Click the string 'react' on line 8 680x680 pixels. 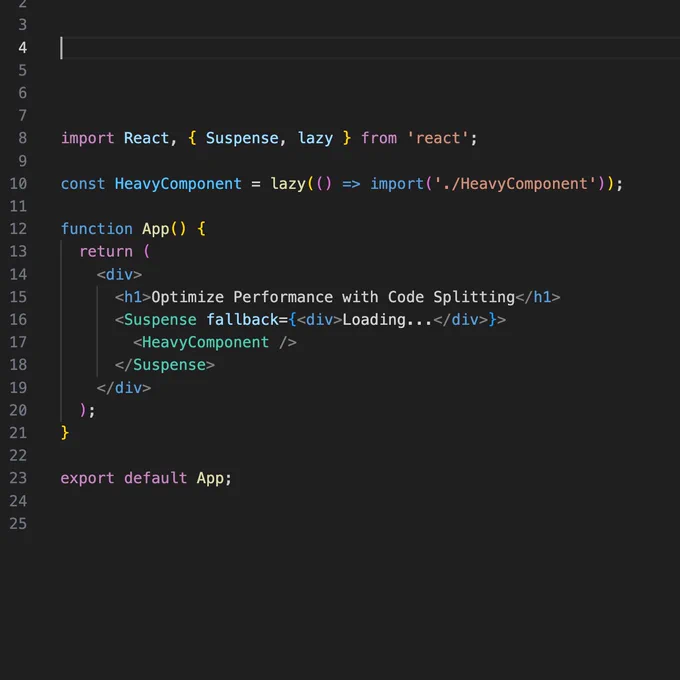pyautogui.click(x=438, y=138)
